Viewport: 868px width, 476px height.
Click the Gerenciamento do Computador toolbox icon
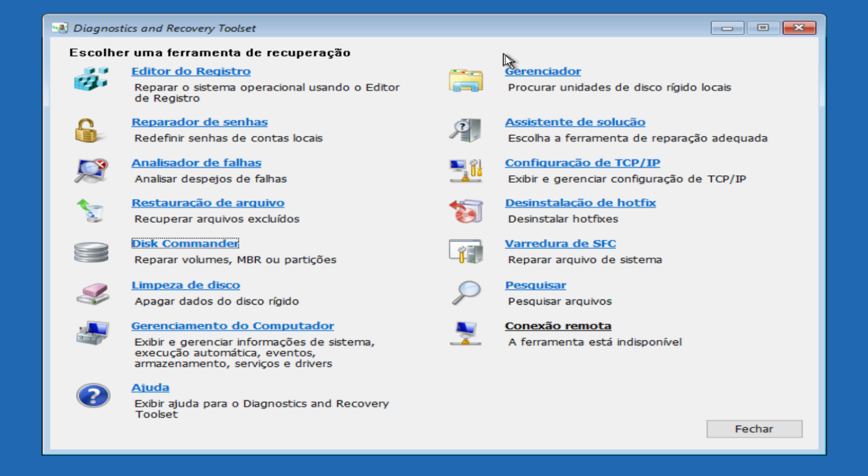point(93,333)
